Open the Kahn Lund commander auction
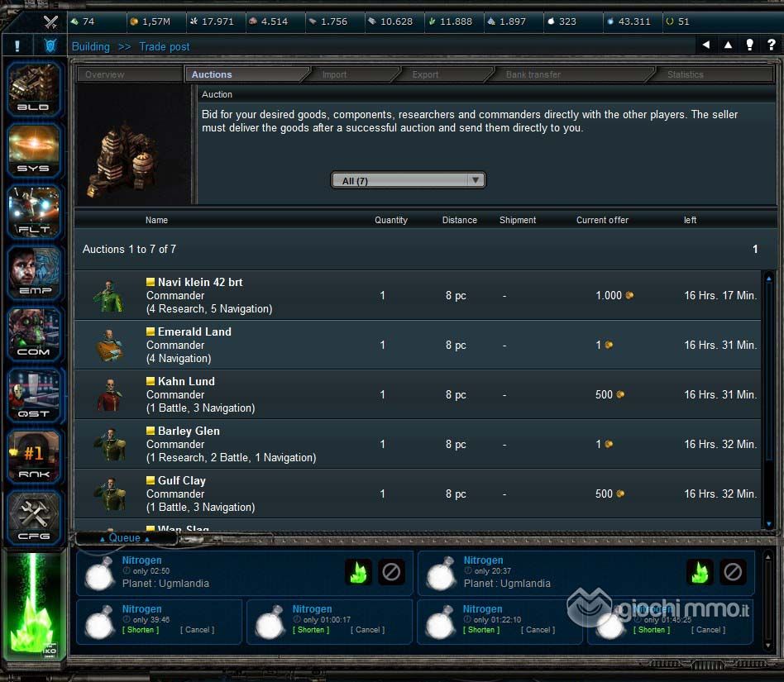The image size is (784, 682). (418, 394)
